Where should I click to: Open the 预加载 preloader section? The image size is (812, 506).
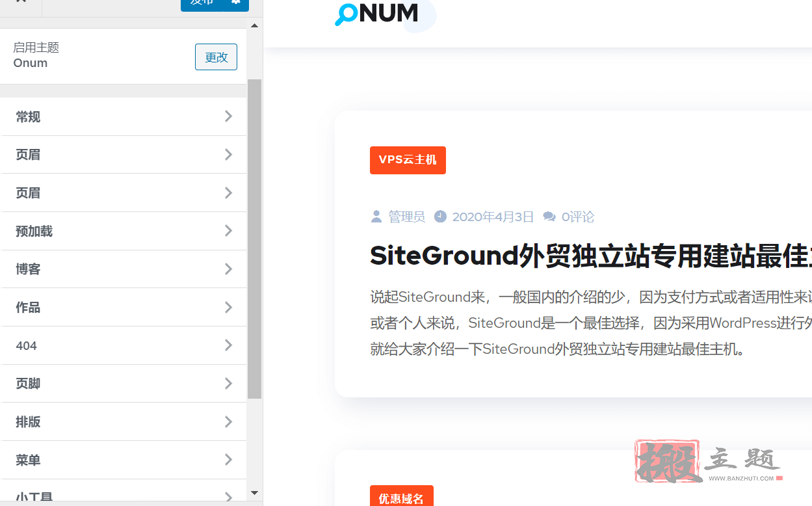124,231
